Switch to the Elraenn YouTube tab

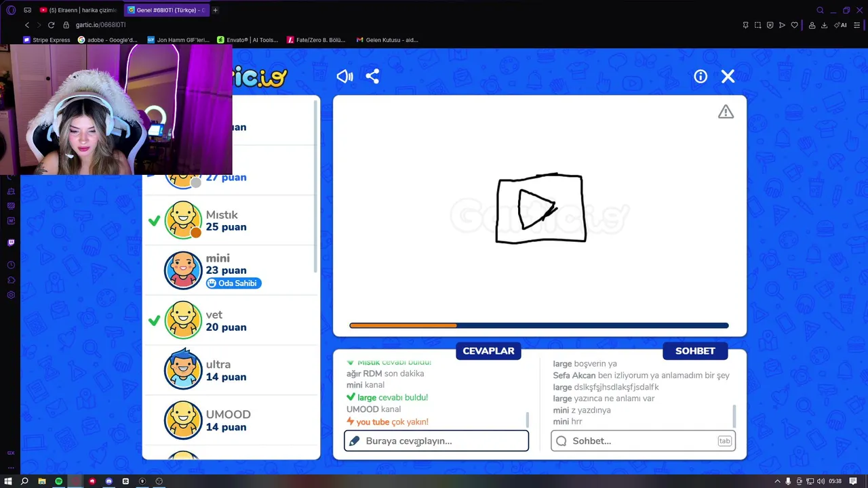[x=79, y=10]
